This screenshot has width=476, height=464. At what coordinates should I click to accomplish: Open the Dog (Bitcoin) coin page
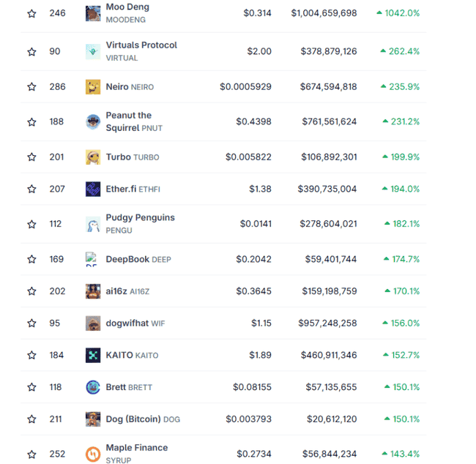133,419
